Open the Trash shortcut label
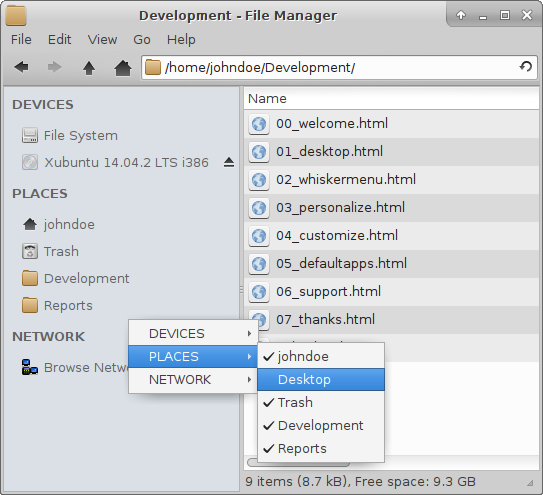 tap(61, 251)
